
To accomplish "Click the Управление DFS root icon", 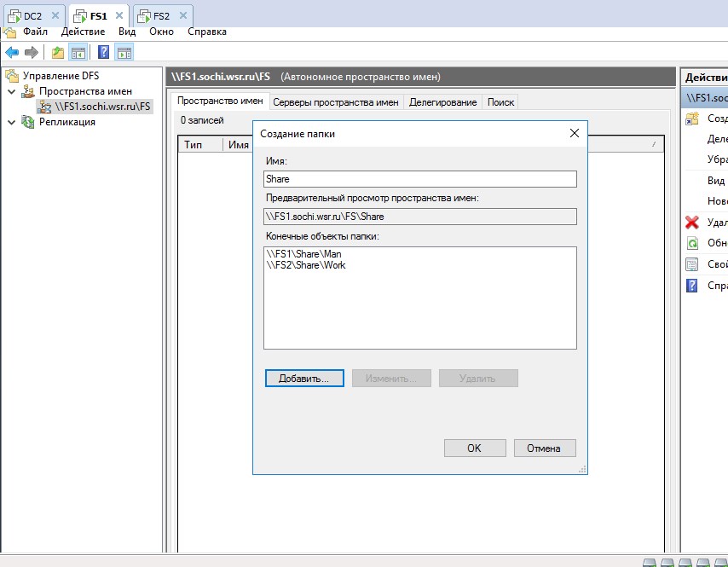I will [12, 76].
